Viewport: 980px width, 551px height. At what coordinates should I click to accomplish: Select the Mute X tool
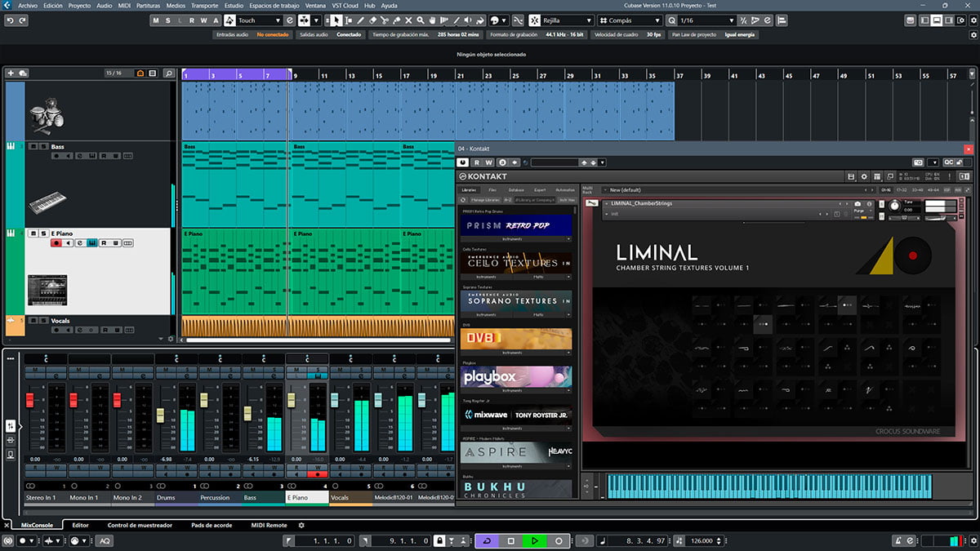point(409,20)
